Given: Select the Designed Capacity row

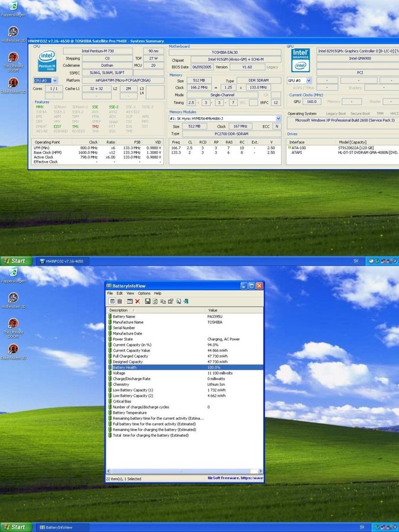Looking at the screenshot, I should pyautogui.click(x=185, y=362).
